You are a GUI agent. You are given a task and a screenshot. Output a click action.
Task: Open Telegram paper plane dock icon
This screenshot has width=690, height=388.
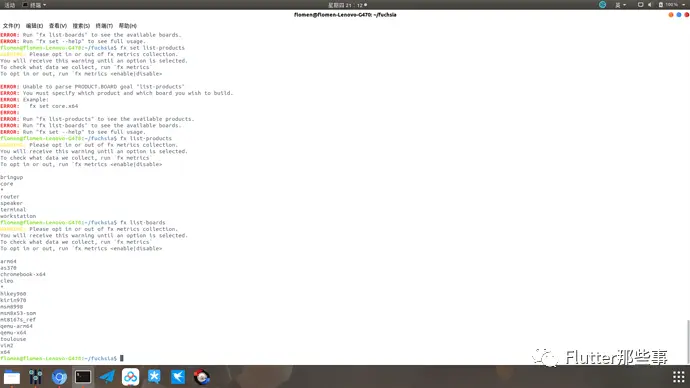coord(107,377)
